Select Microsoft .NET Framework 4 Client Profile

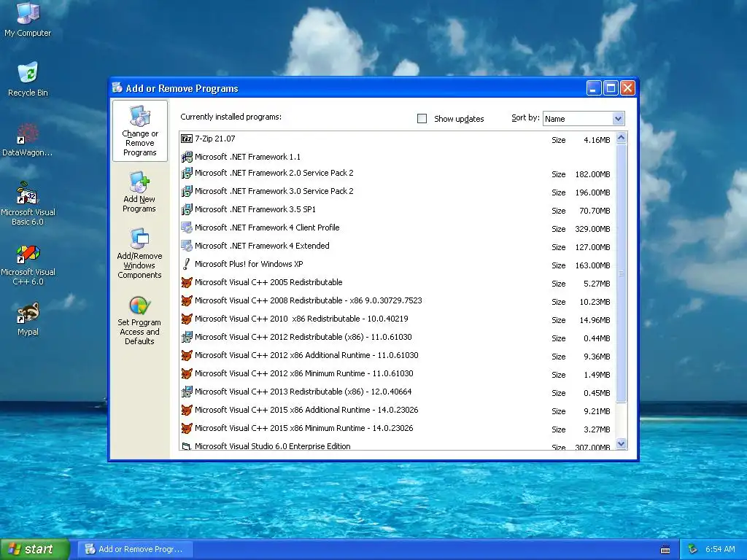[x=267, y=227]
